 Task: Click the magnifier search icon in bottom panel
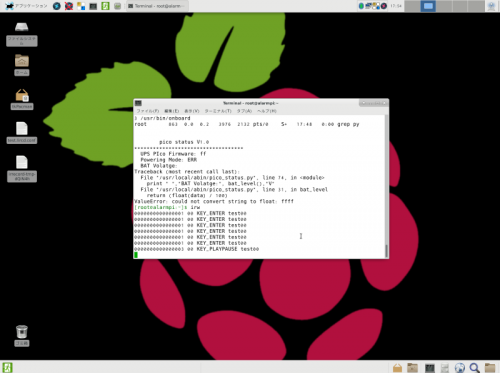click(x=475, y=368)
